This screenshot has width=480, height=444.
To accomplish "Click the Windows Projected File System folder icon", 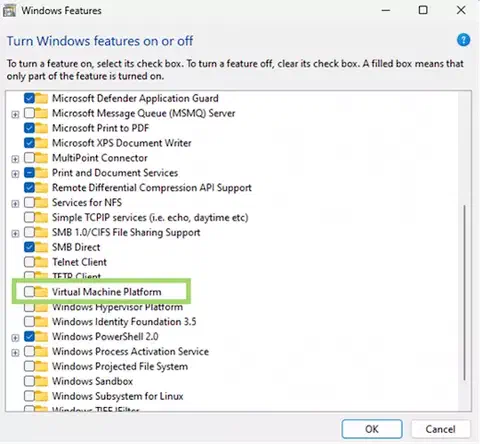I will [42, 366].
